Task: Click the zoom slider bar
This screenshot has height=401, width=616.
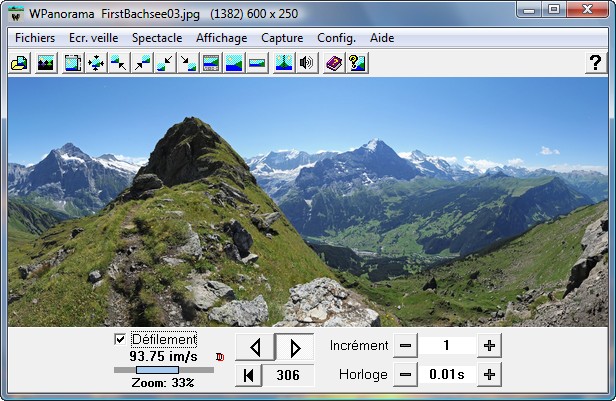Action: 164,370
